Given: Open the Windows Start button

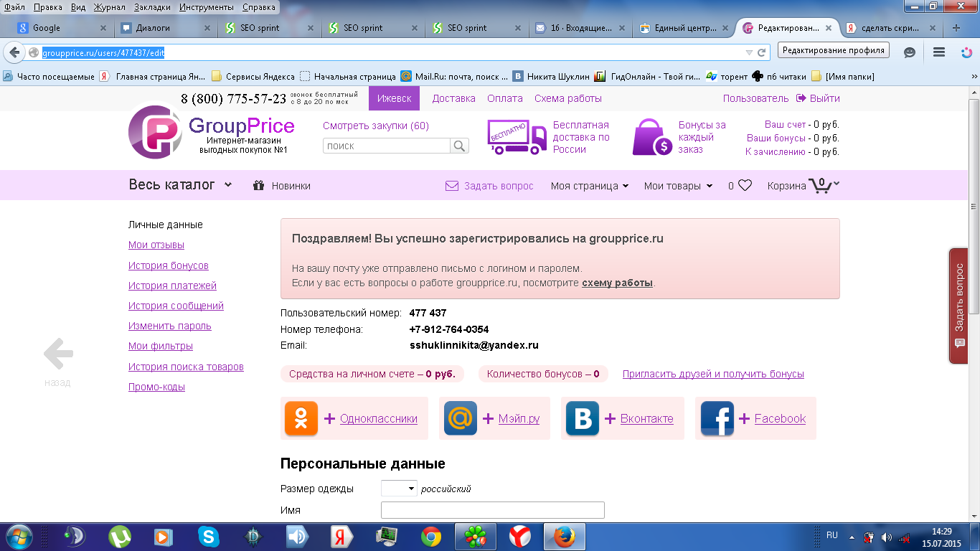Looking at the screenshot, I should point(19,537).
